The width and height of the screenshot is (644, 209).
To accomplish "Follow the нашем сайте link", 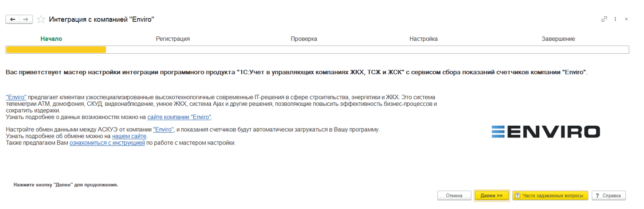I will tap(129, 136).
